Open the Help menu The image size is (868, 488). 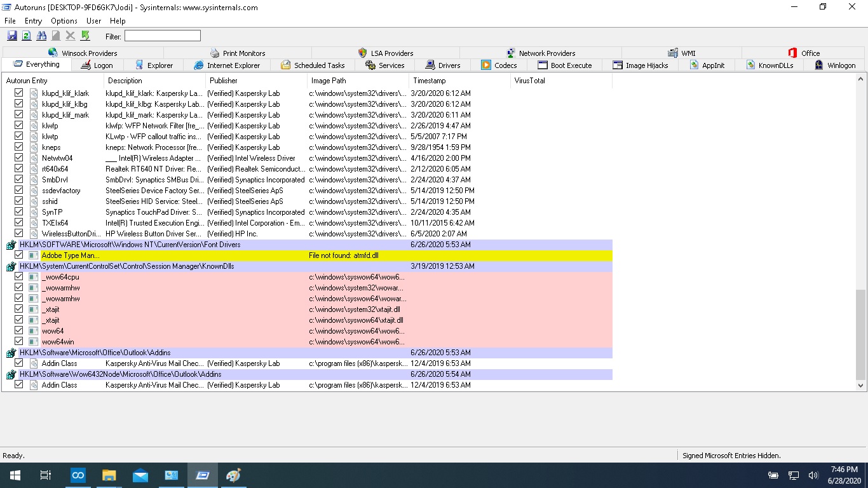coord(118,21)
